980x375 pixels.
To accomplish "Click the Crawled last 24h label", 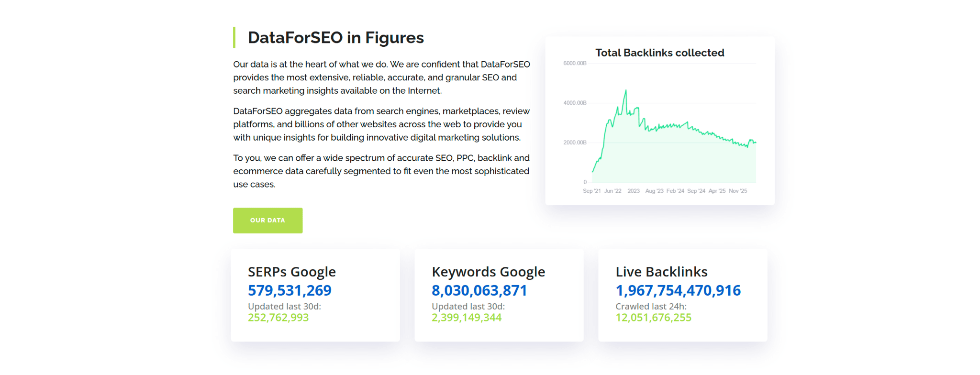I will point(651,306).
